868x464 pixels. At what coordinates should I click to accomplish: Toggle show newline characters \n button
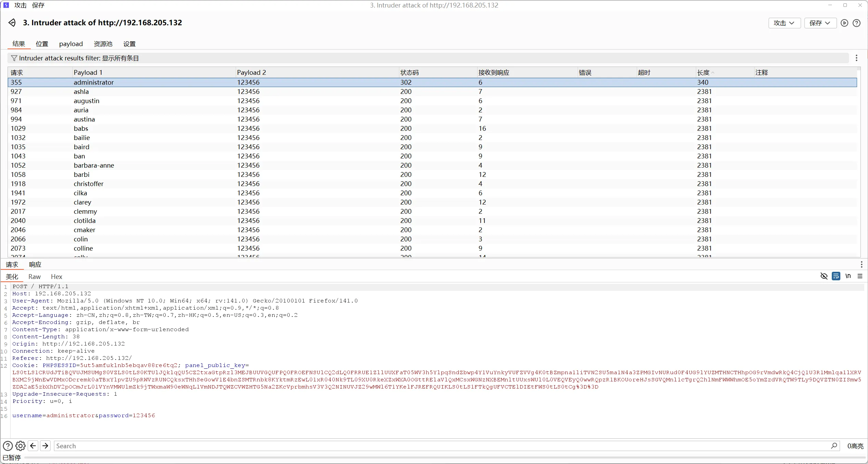pos(848,276)
